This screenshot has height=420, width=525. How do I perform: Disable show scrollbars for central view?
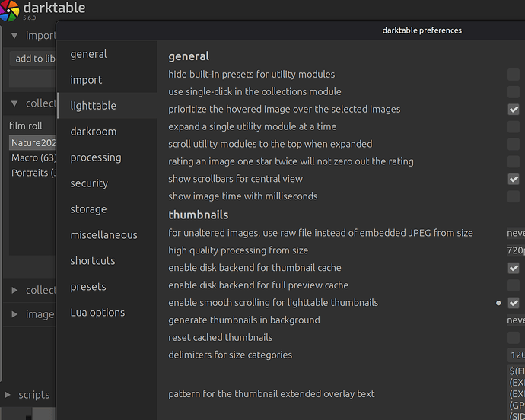click(514, 179)
